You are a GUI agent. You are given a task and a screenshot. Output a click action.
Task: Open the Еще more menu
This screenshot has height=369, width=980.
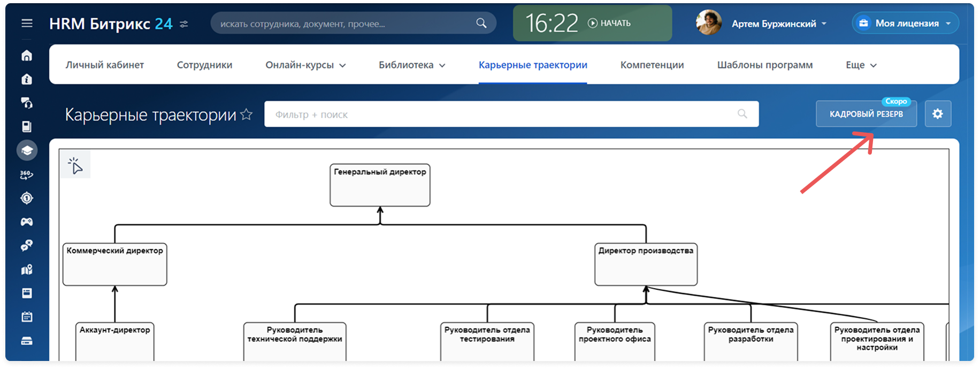pyautogui.click(x=861, y=65)
